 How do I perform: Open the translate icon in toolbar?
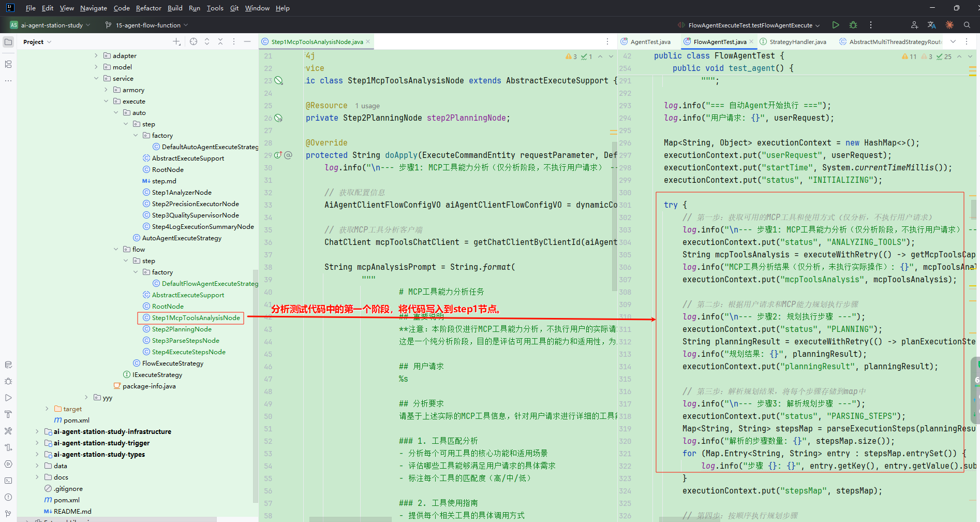[932, 25]
